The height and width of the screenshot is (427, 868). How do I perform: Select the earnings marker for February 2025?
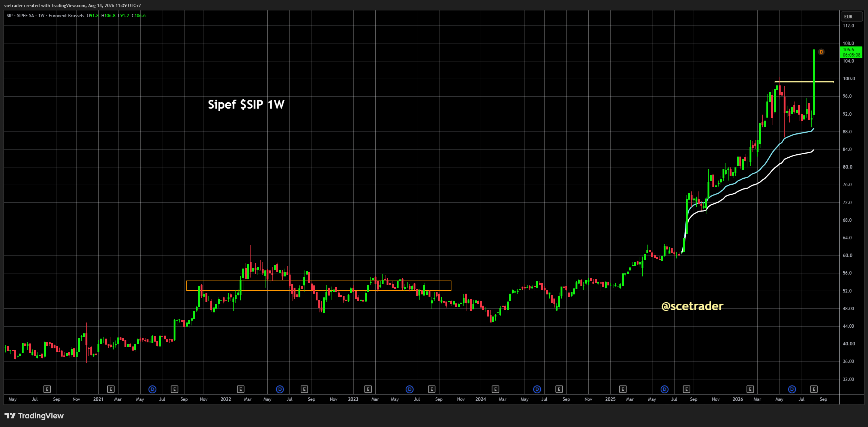pyautogui.click(x=623, y=389)
